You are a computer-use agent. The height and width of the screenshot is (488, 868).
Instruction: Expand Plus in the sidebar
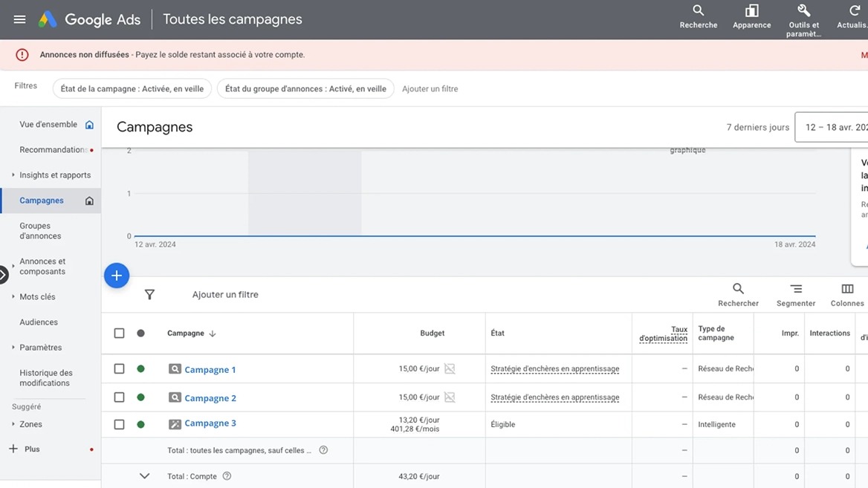[x=25, y=449]
